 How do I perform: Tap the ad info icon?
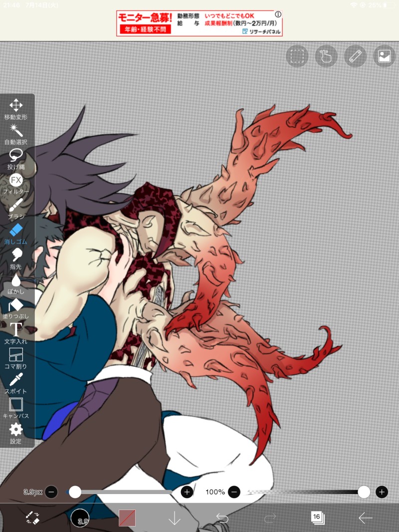pyautogui.click(x=278, y=14)
